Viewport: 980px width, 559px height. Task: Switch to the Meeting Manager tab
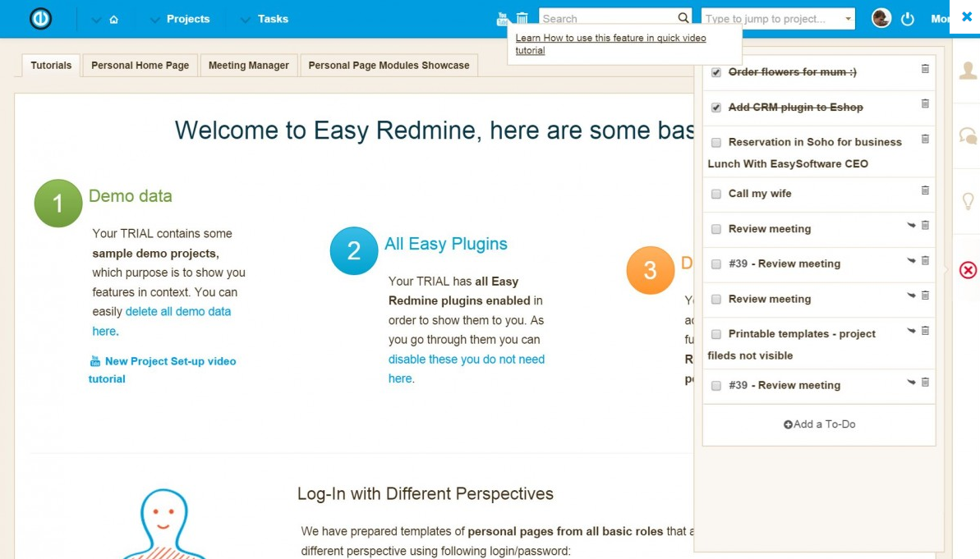click(248, 66)
